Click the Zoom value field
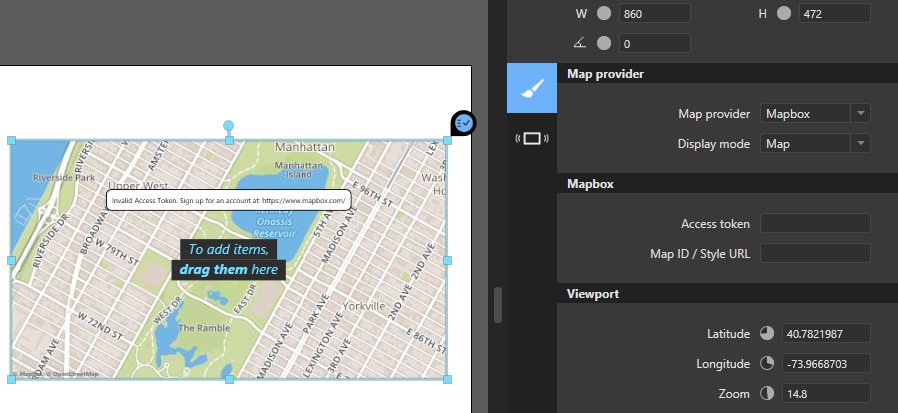 tap(827, 393)
